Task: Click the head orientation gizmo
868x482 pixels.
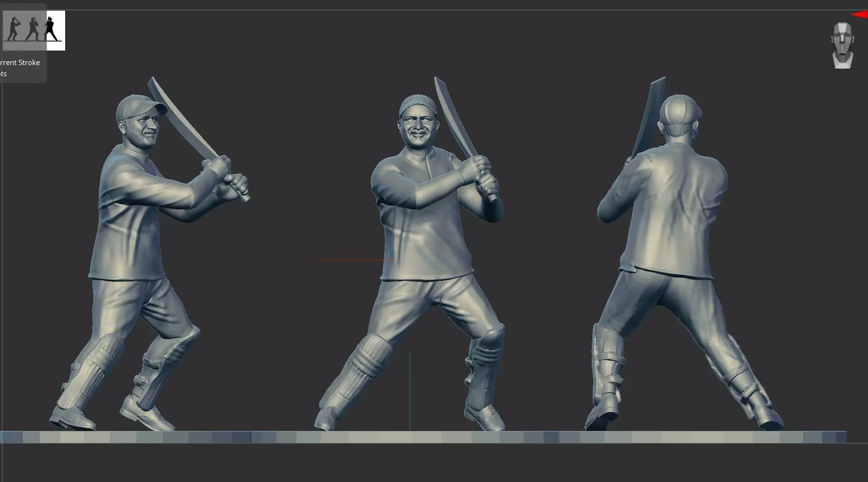Action: [x=842, y=45]
